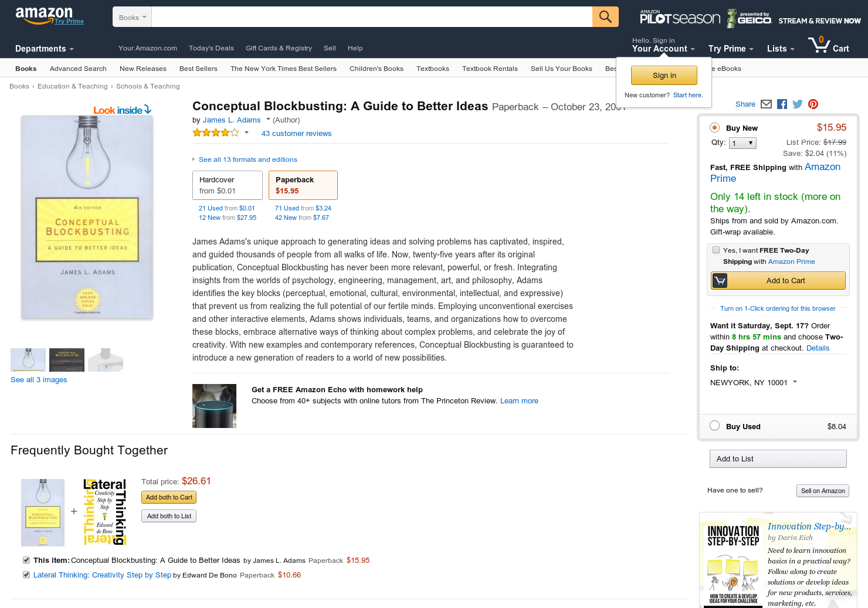The height and width of the screenshot is (608, 868).
Task: Enable FREE Two-Day Shipping checkbox
Action: point(716,249)
